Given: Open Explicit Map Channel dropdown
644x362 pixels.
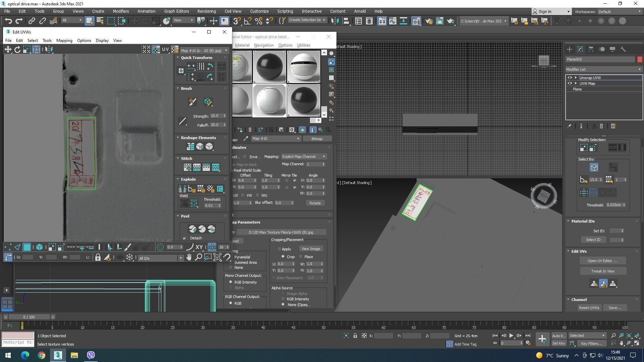Looking at the screenshot, I should (x=304, y=157).
